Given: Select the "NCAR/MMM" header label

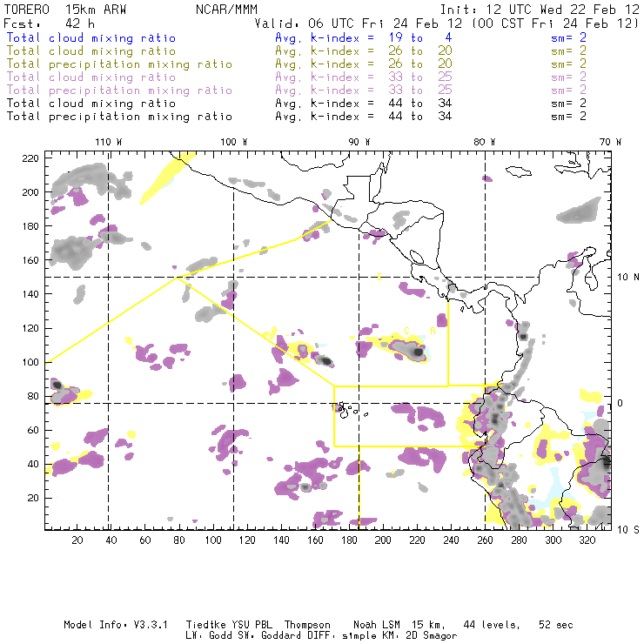Looking at the screenshot, I should click(x=227, y=10).
